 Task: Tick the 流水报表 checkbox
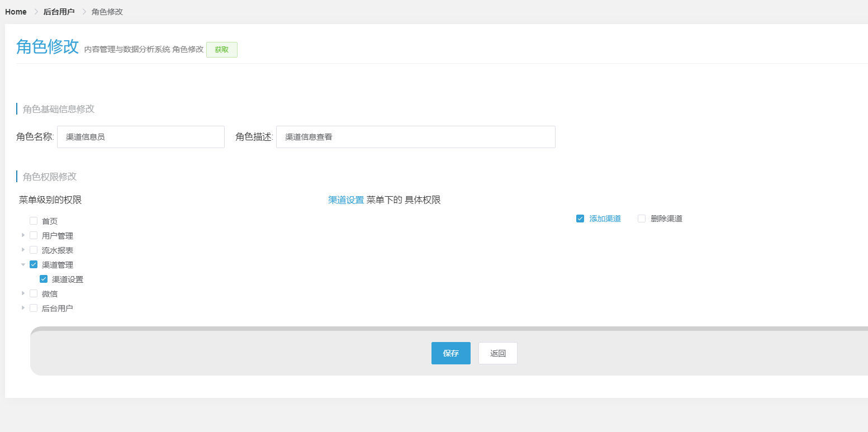point(34,250)
